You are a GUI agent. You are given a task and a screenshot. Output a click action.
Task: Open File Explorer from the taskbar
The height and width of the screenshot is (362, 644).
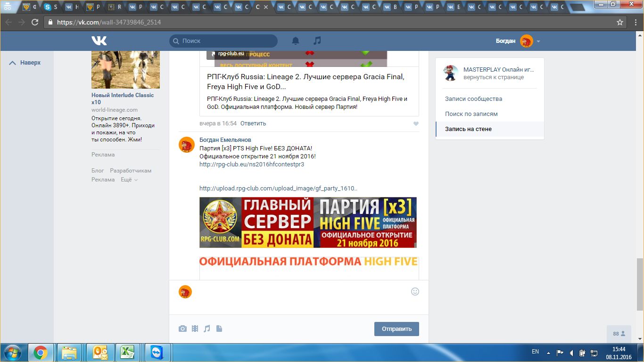click(69, 353)
